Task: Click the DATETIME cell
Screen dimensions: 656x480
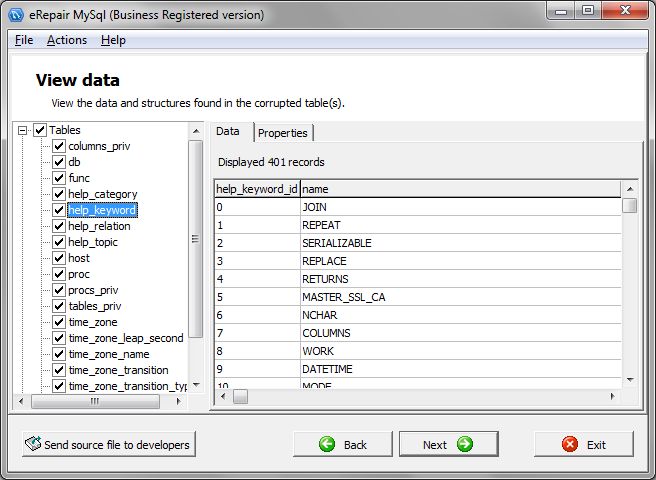Action: [x=461, y=369]
